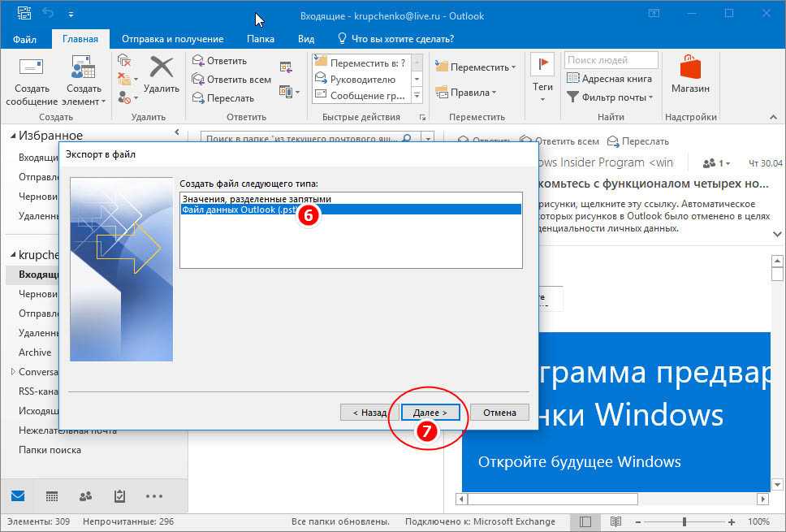Open Tasks clipboard icon in navigation bar

tap(119, 495)
